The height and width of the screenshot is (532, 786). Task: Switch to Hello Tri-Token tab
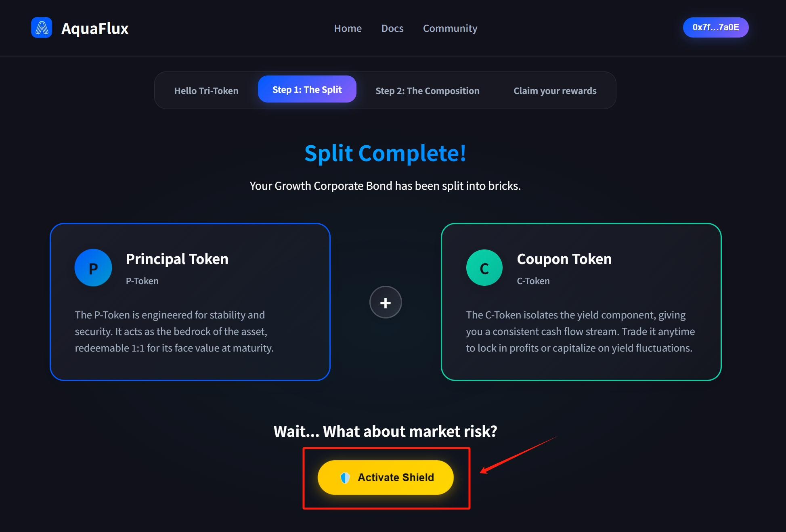click(206, 90)
